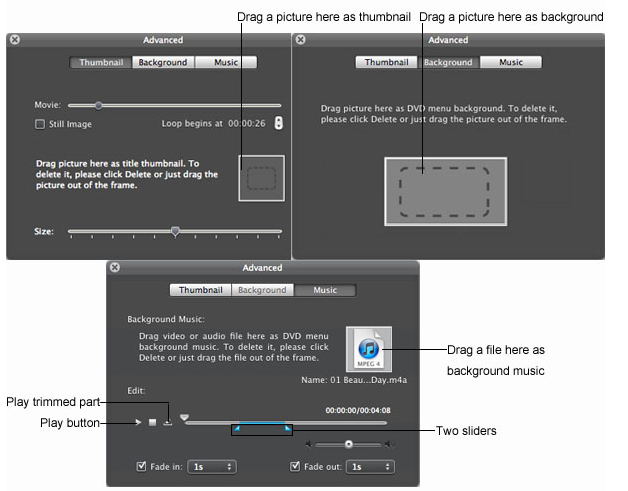
Task: Open the Fade in duration dropdown
Action: coord(214,466)
